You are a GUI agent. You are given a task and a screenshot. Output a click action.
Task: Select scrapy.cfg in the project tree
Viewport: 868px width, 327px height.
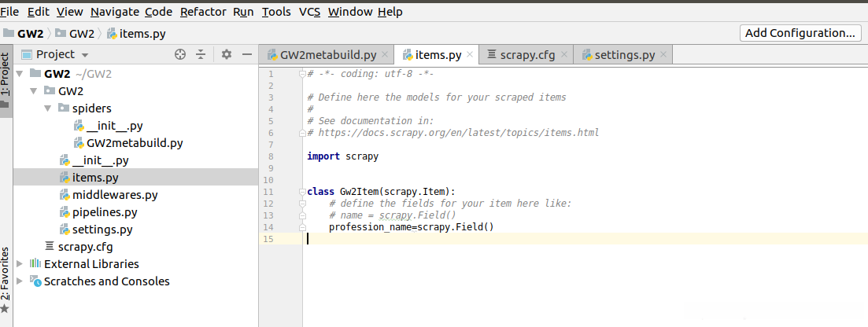pyautogui.click(x=85, y=246)
